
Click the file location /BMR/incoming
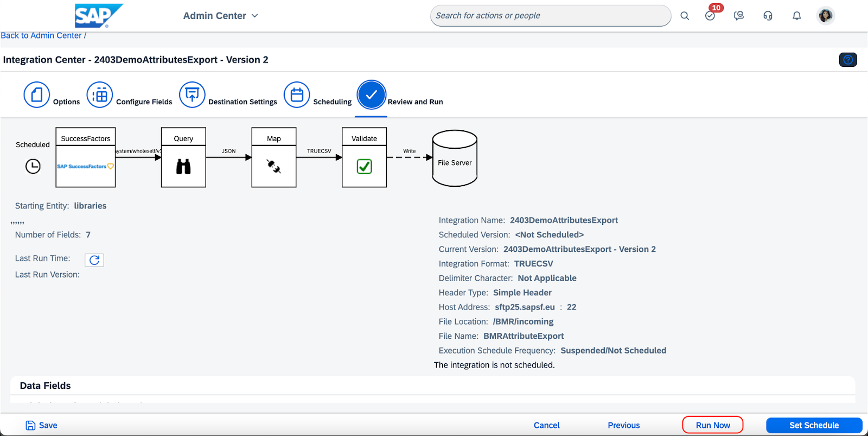pyautogui.click(x=523, y=322)
